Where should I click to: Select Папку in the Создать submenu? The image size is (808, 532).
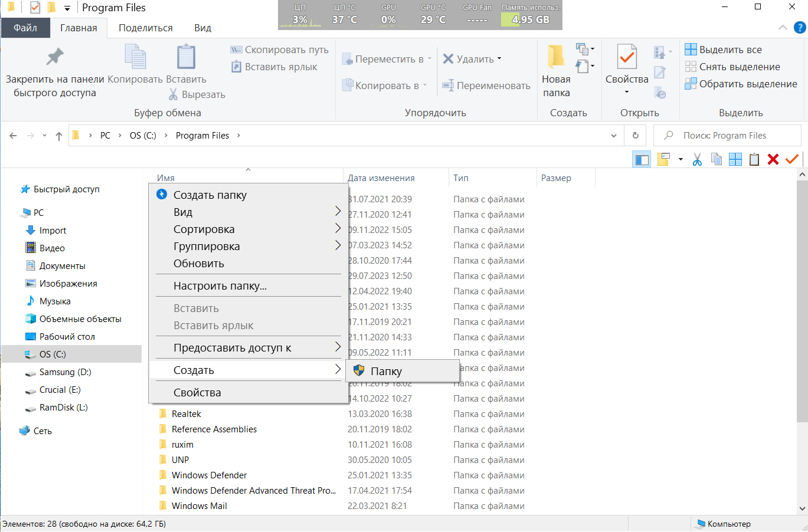403,371
